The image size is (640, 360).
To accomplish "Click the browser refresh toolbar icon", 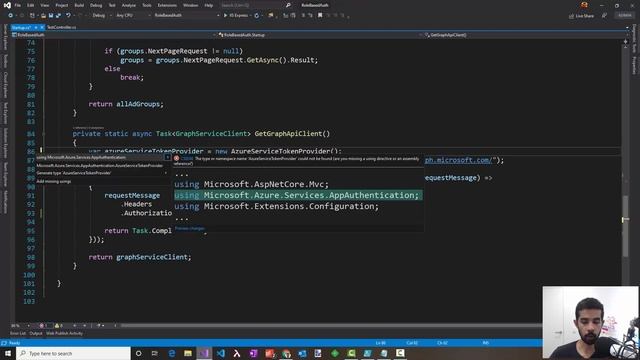I will [257, 16].
